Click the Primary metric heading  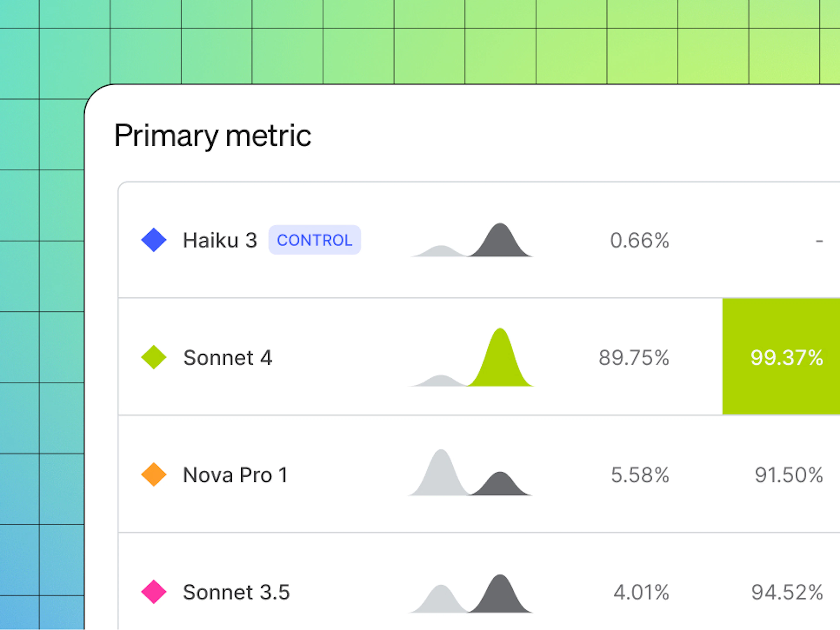click(213, 136)
